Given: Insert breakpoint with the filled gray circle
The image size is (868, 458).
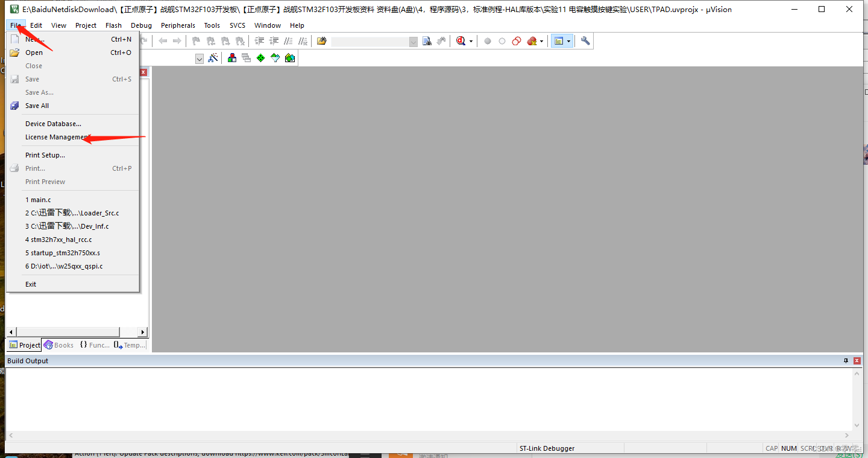Looking at the screenshot, I should tap(488, 41).
